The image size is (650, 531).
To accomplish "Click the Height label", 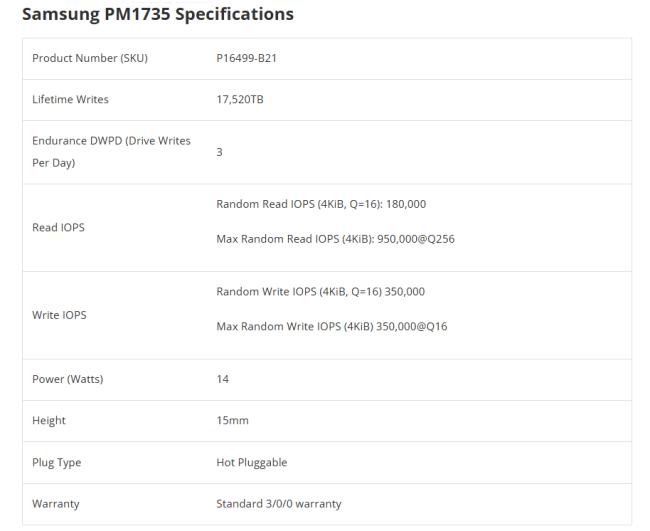I will click(48, 421).
